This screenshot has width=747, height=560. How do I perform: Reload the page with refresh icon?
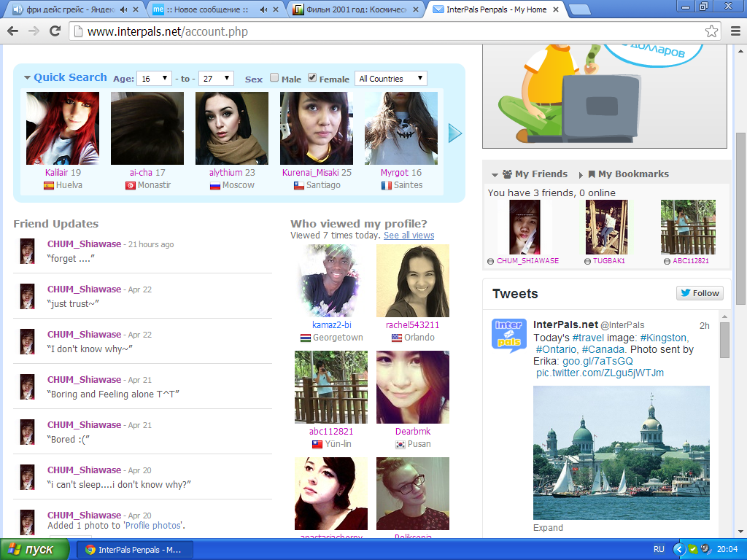click(55, 31)
